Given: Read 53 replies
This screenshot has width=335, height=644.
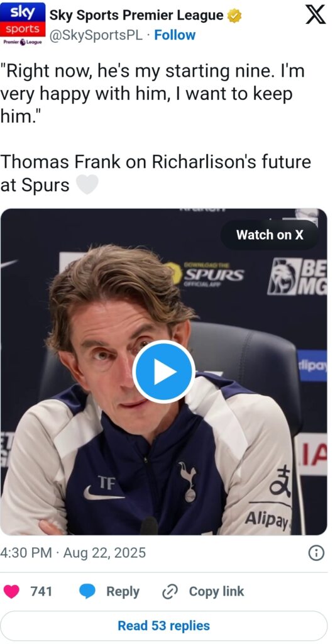Looking at the screenshot, I should [x=163, y=626].
